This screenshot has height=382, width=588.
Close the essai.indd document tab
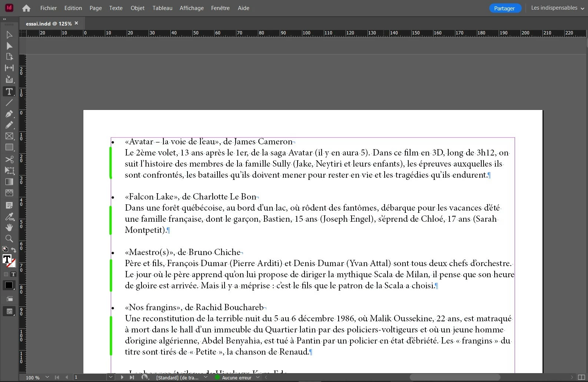click(76, 23)
